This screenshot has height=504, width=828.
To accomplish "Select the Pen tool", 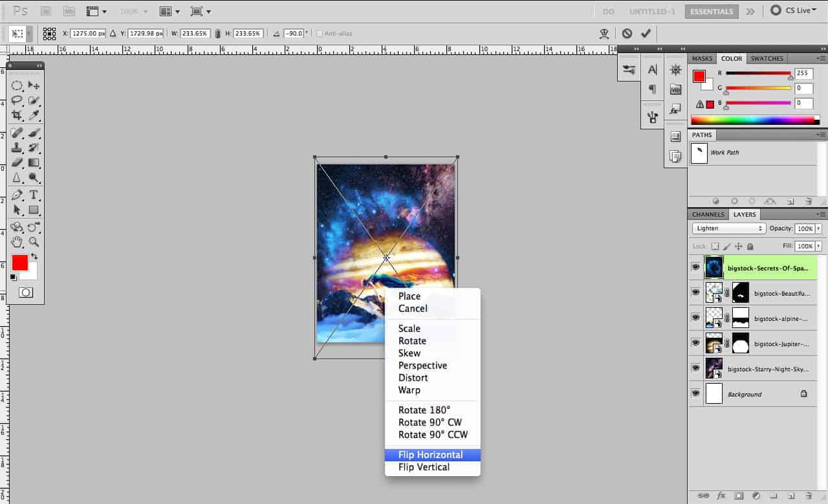I will (17, 195).
